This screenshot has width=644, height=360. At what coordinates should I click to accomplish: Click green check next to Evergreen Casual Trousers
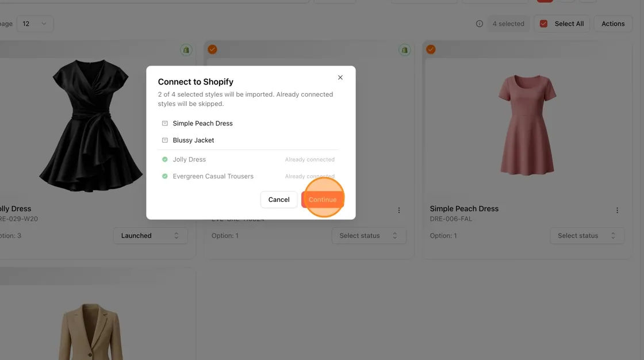click(x=164, y=177)
